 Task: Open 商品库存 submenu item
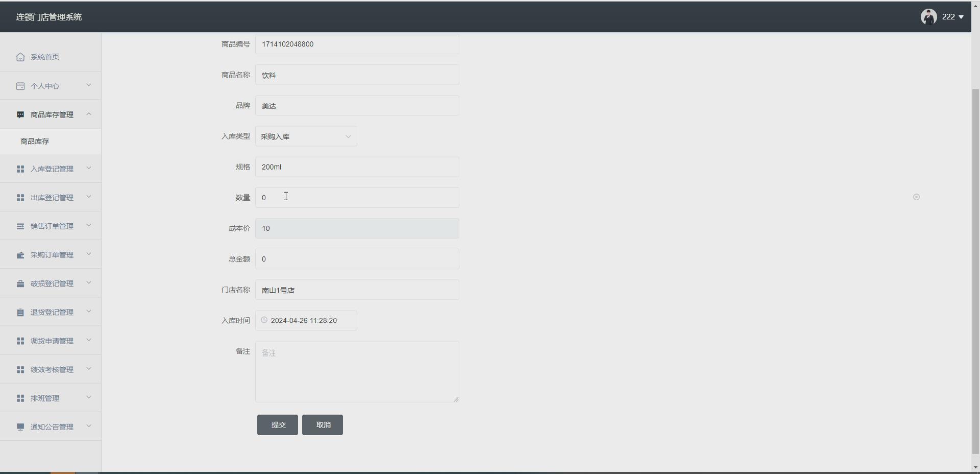pos(51,141)
